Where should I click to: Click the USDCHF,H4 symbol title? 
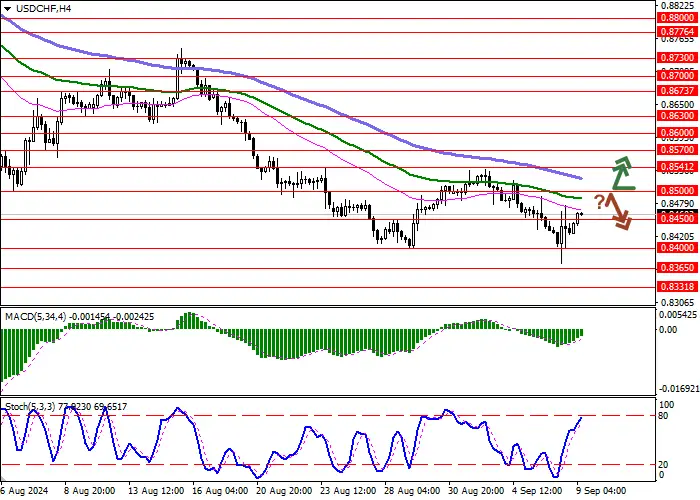43,8
